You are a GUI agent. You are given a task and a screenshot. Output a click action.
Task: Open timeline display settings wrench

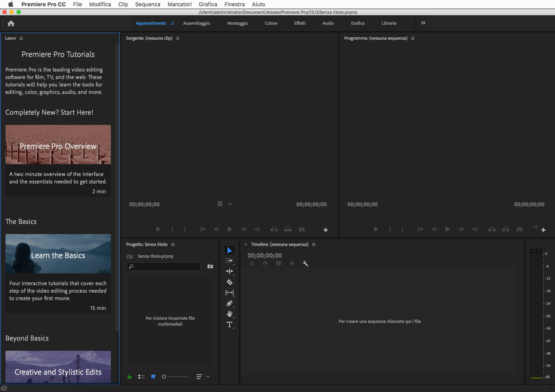(305, 264)
